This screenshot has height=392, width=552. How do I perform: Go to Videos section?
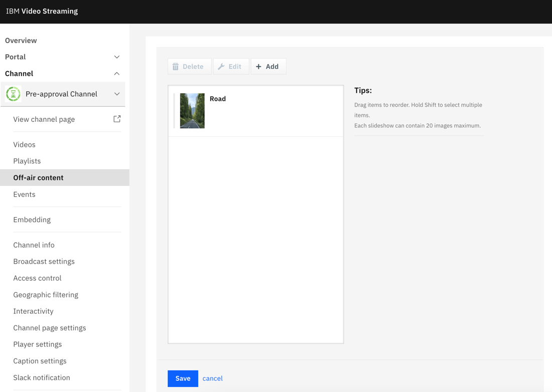(x=24, y=145)
